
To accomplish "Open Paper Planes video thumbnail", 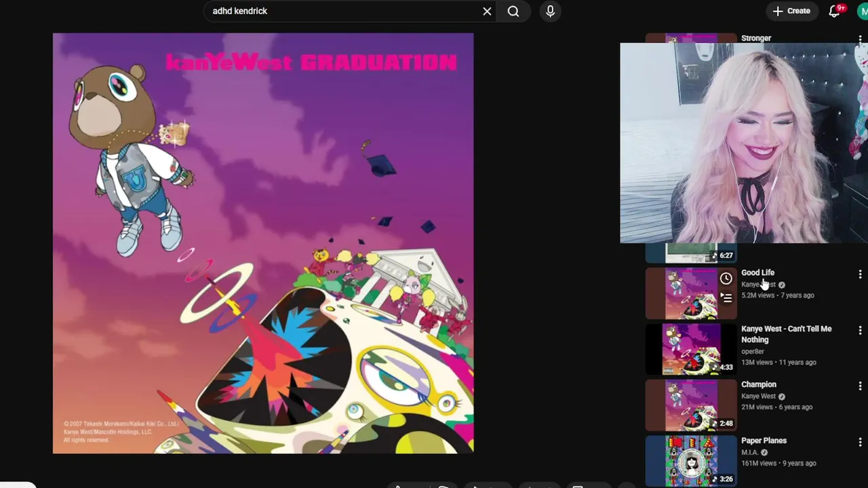I will pyautogui.click(x=690, y=462).
